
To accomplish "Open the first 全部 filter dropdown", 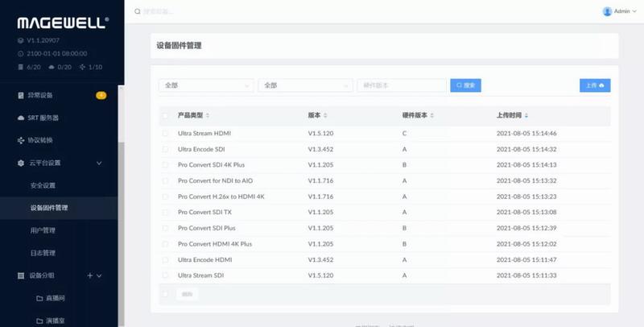I will (206, 85).
